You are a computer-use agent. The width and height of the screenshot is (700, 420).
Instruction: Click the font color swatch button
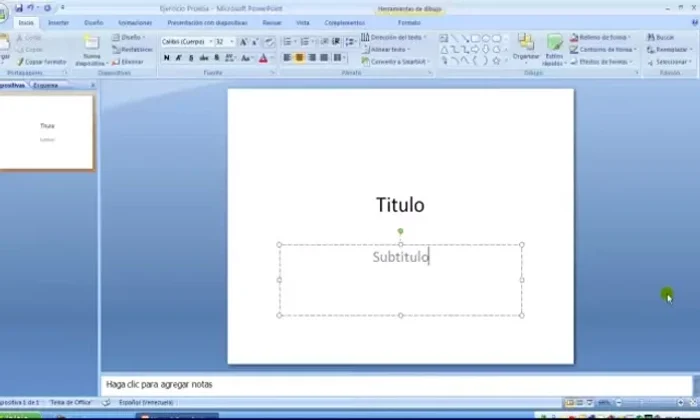click(x=263, y=58)
